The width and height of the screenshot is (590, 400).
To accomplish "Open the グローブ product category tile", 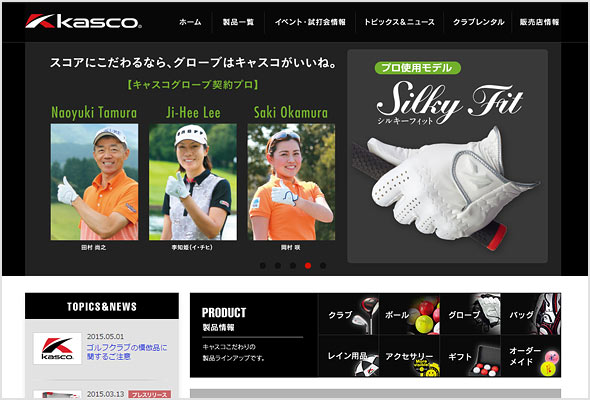I will pos(470,314).
